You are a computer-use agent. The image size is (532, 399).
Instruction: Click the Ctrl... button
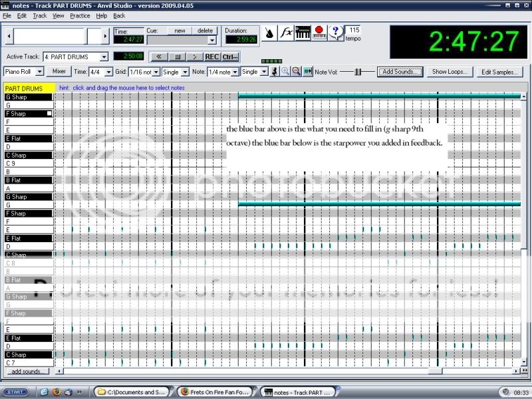coord(230,57)
